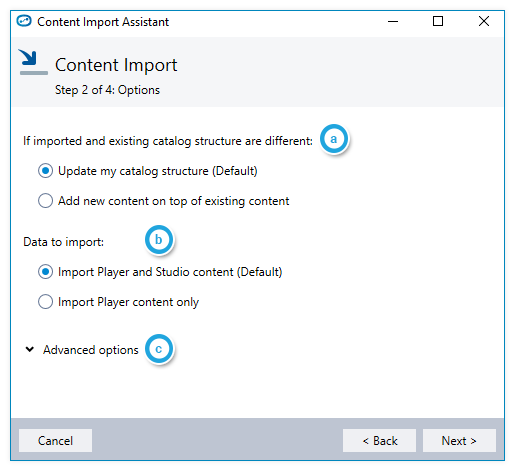Expand the Advanced options chevron
The image size is (515, 471).
[x=30, y=349]
